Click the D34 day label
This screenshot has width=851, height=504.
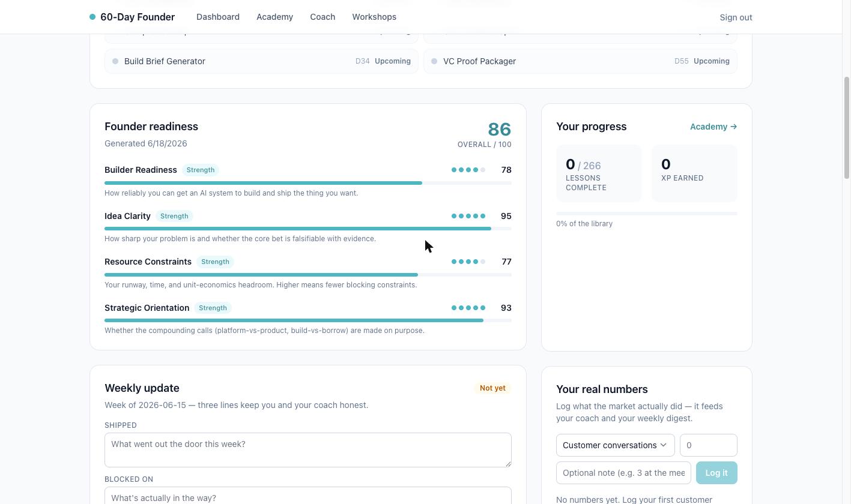pyautogui.click(x=363, y=61)
